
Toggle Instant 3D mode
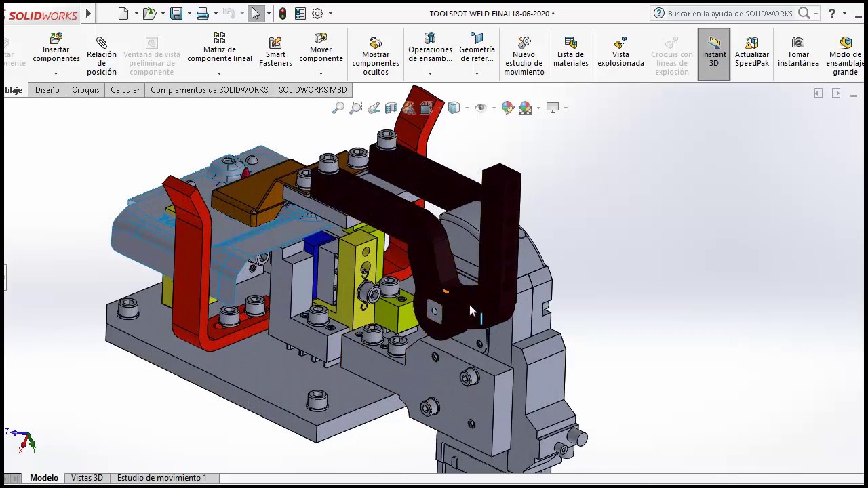point(714,54)
